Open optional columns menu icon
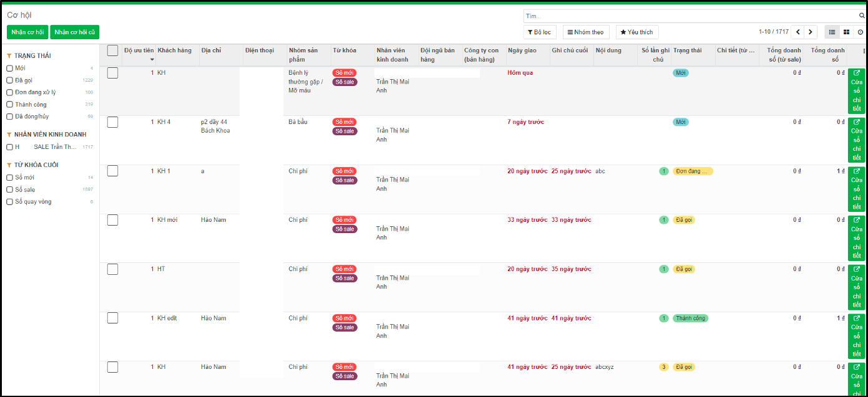 (864, 50)
